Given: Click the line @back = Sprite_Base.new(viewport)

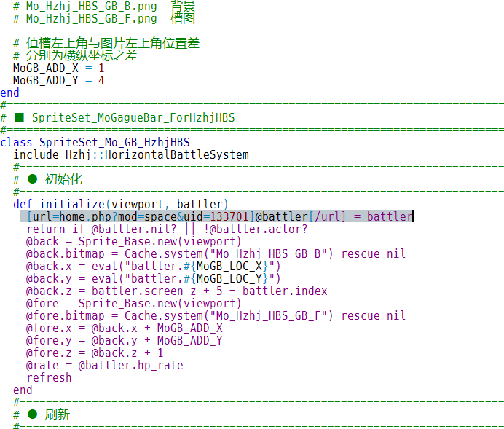Looking at the screenshot, I should pos(134,241).
